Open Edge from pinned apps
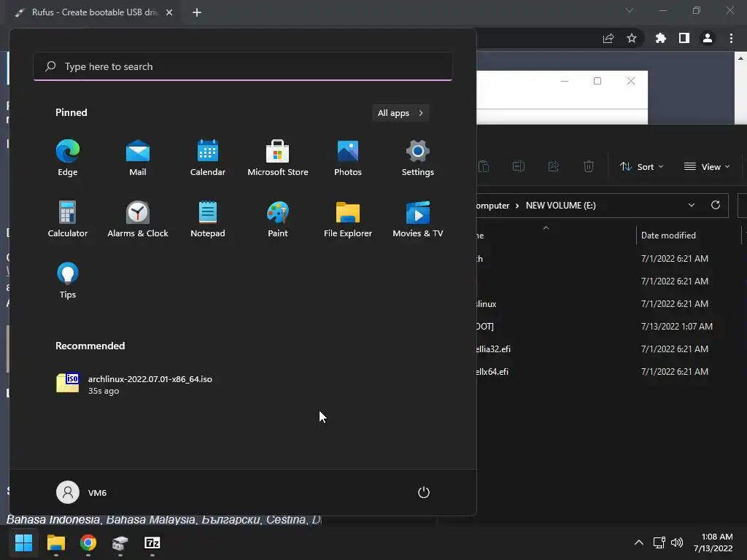The width and height of the screenshot is (747, 560). coord(68,157)
